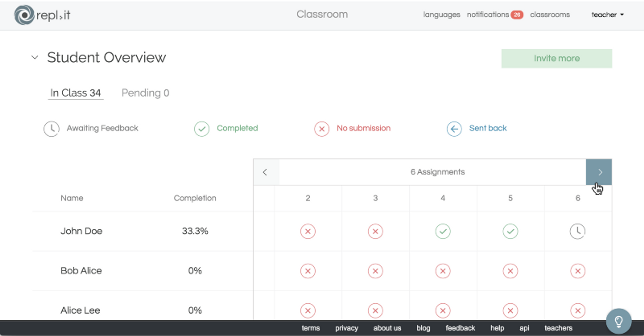Click John Doe's no submission X for assignment 3
This screenshot has width=644, height=336.
click(x=375, y=231)
